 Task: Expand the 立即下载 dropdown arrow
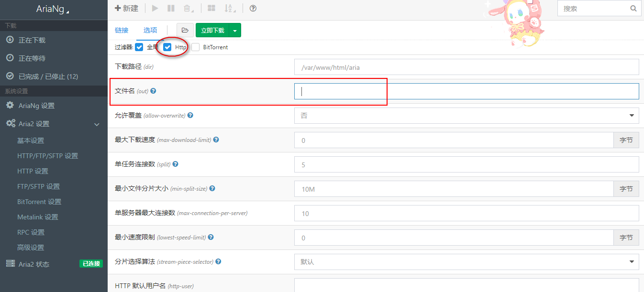point(235,30)
